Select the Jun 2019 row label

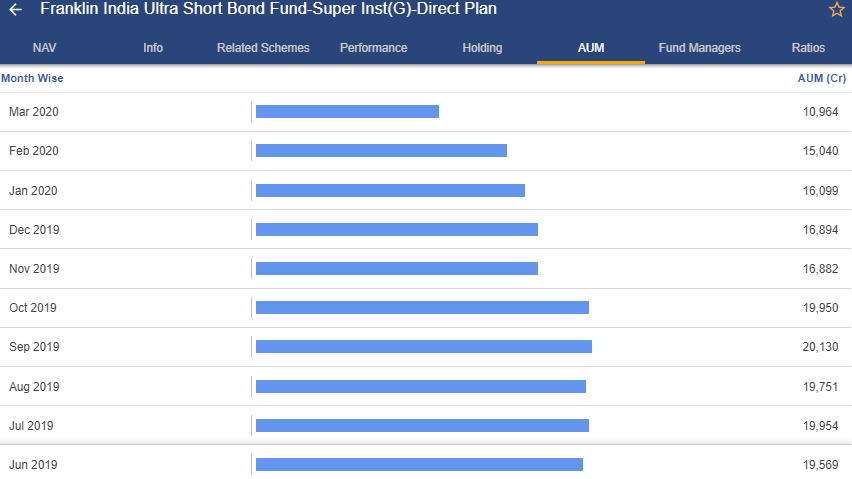click(x=33, y=465)
